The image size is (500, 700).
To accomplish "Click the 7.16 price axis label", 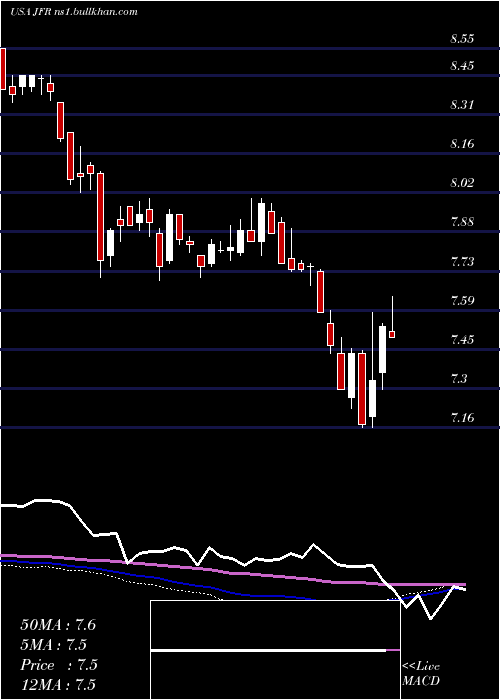I will tap(462, 418).
